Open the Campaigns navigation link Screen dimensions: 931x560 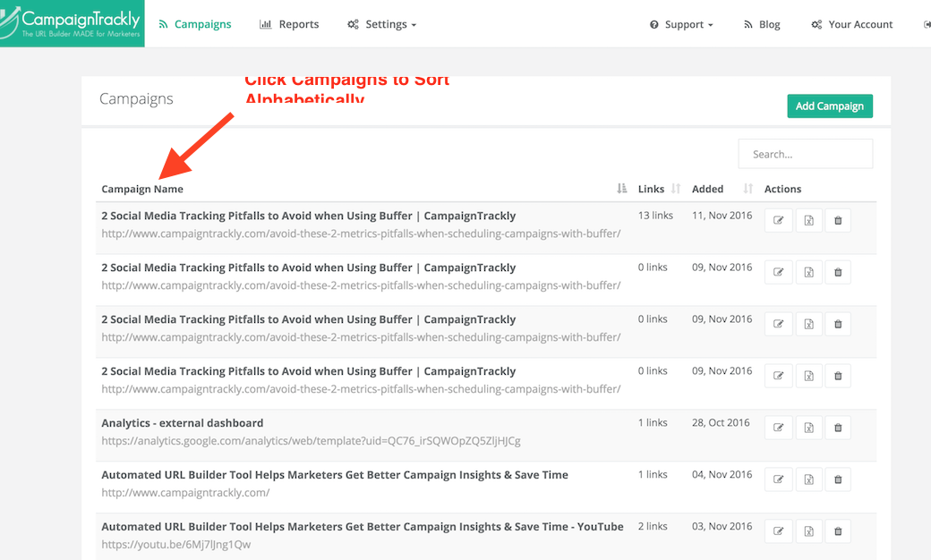(195, 24)
